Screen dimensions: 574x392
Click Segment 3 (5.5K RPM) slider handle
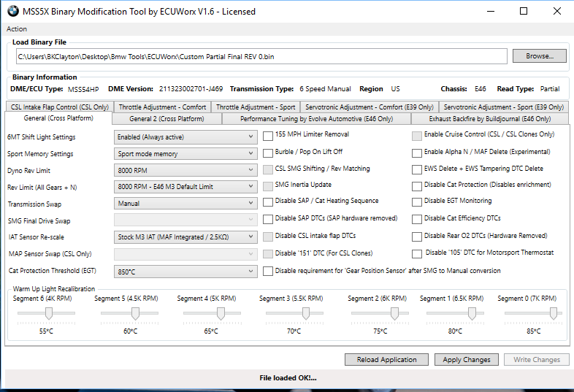pyautogui.click(x=306, y=313)
